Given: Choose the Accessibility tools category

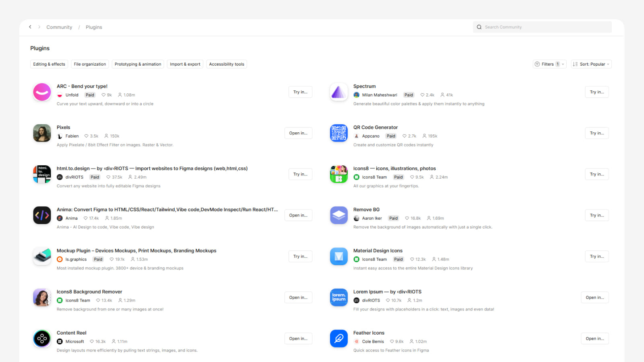Looking at the screenshot, I should coord(227,64).
